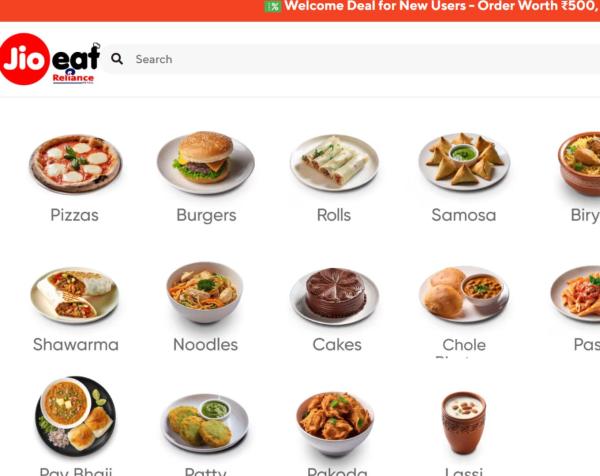Open the chocolate Cakes category image
The width and height of the screenshot is (600, 476).
tap(334, 296)
